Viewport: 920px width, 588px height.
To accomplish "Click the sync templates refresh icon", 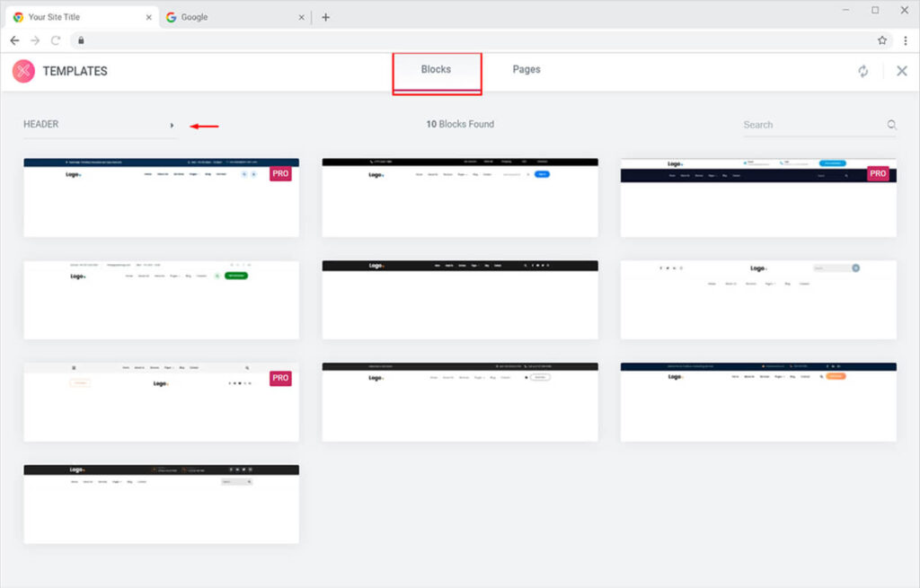I will coord(863,71).
